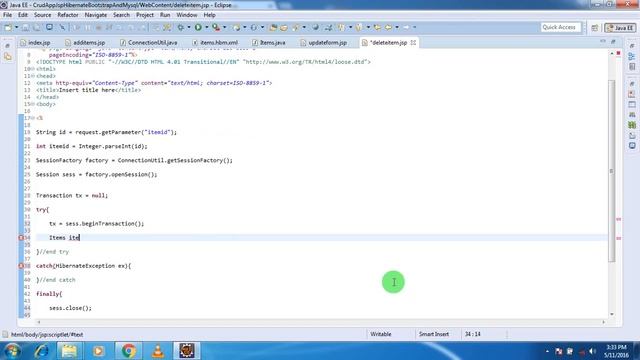This screenshot has width=640, height=360.
Task: Switch to the ConnectionUtil.java tab
Action: (x=149, y=42)
